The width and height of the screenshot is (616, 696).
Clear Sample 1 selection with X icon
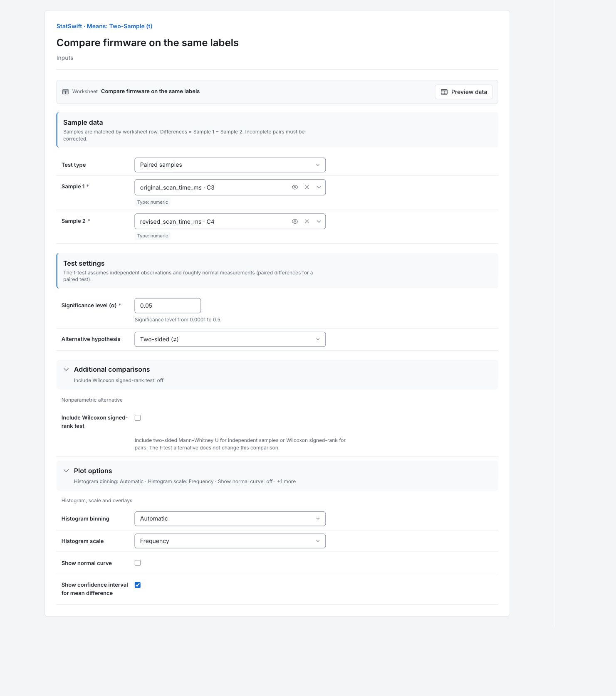(x=307, y=188)
